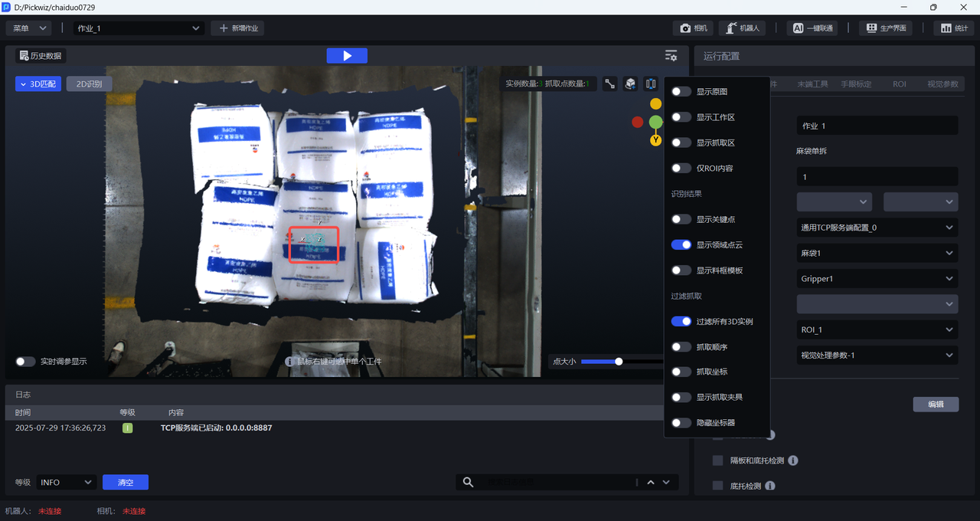
Task: Click the 3D box view icon in viewer
Action: click(630, 84)
